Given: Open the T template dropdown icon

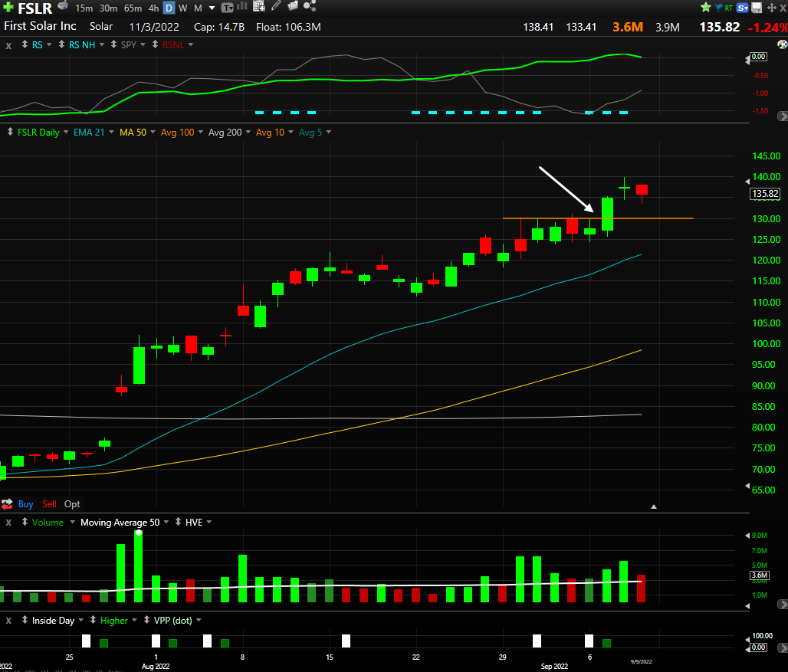Looking at the screenshot, I should (x=227, y=8).
